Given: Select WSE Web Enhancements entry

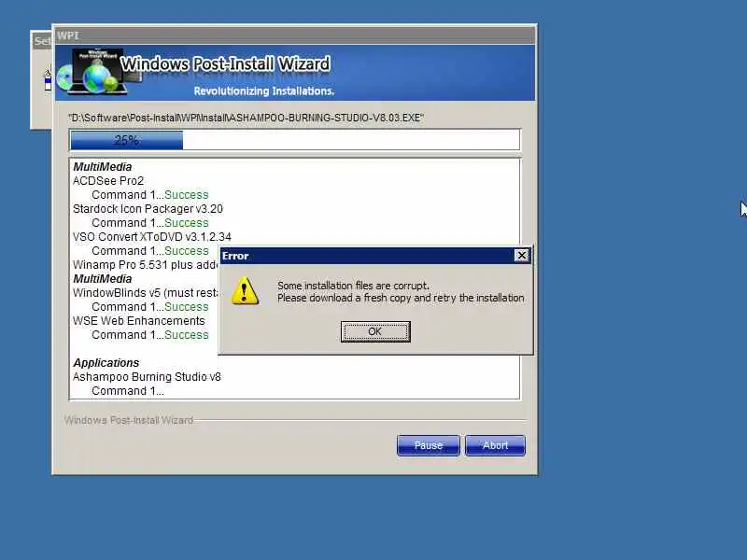Looking at the screenshot, I should pos(138,321).
